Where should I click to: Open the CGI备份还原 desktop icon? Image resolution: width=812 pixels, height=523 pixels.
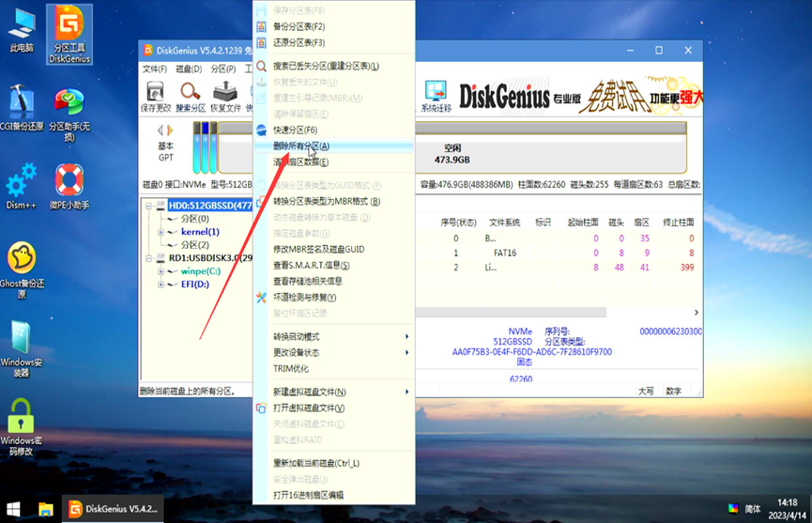point(21,108)
